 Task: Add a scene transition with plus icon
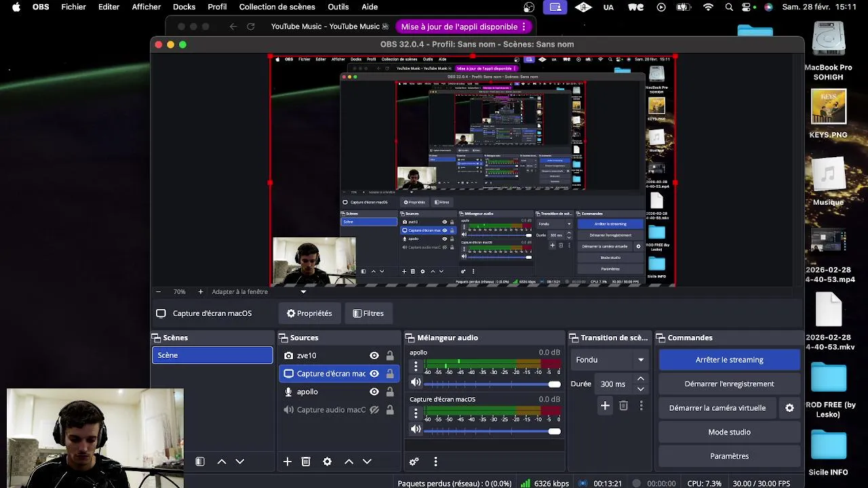coord(605,406)
